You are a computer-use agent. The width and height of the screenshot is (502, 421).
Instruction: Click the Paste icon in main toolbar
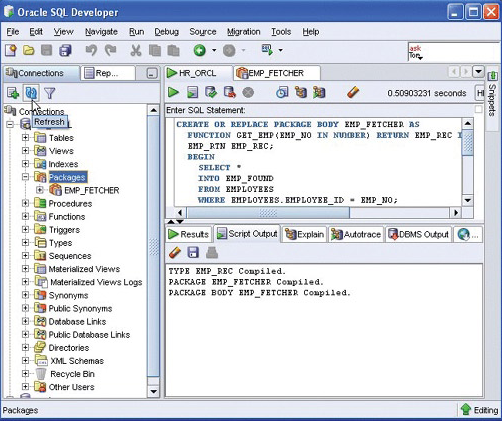click(x=173, y=50)
